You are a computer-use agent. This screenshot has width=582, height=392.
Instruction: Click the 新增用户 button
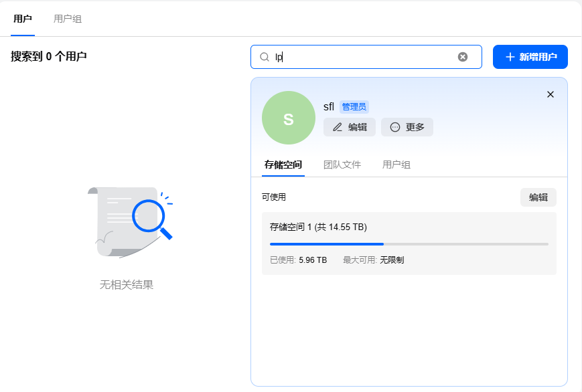(x=530, y=57)
